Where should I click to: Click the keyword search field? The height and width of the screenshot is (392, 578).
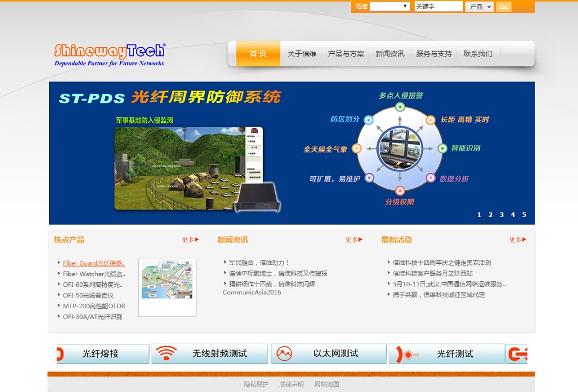tap(438, 6)
